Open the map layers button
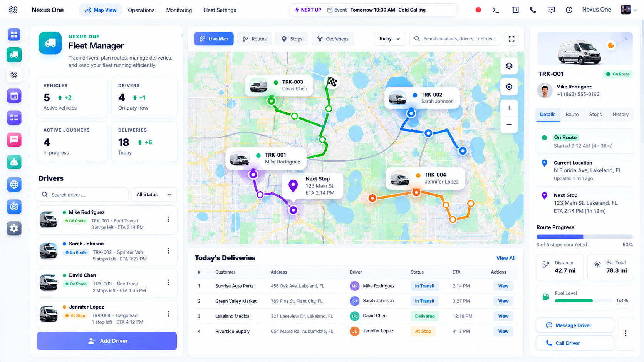This screenshot has width=644, height=362. [509, 66]
